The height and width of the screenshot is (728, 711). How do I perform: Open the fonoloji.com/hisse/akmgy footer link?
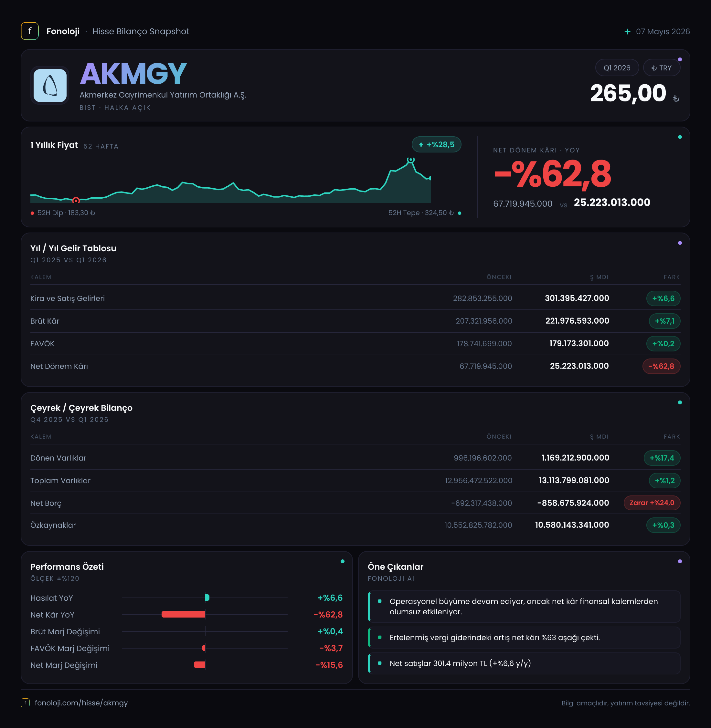(81, 703)
